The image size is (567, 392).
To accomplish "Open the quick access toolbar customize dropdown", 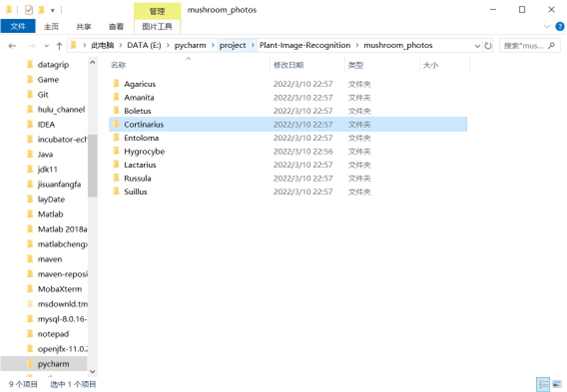I will pos(52,10).
